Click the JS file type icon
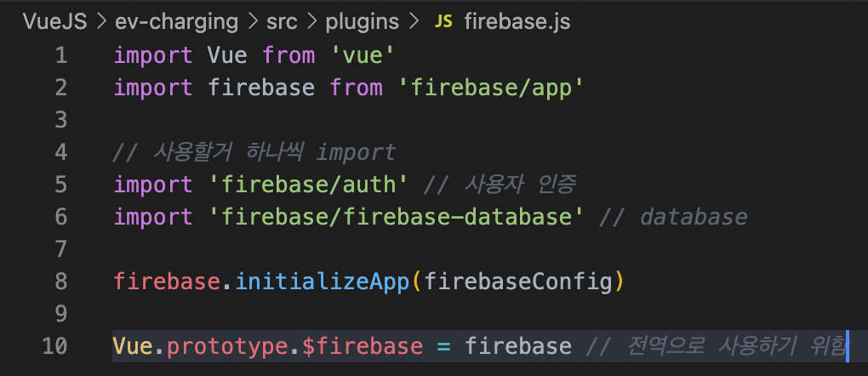 point(443,22)
